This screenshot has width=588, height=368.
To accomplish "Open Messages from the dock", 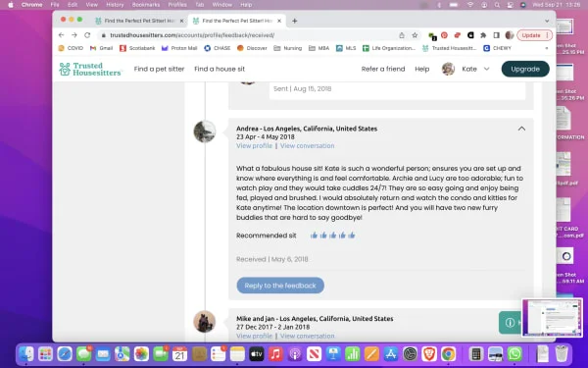I will pyautogui.click(x=83, y=353).
